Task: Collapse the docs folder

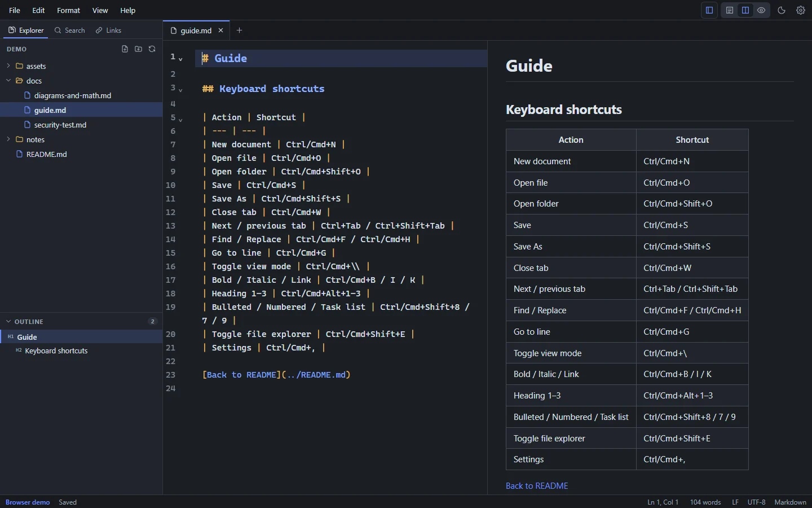Action: (8, 81)
